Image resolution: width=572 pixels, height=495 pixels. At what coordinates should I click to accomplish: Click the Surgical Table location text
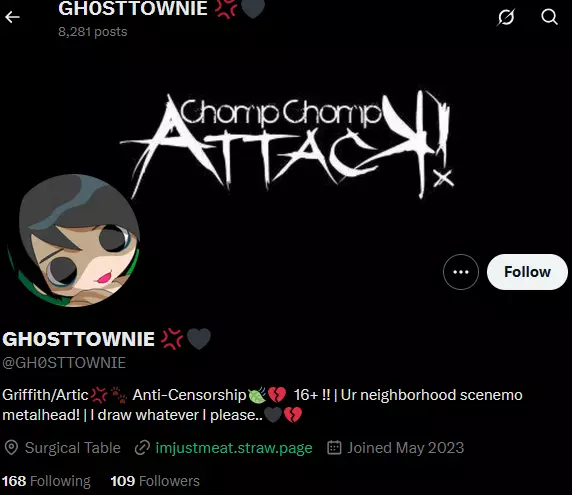point(73,448)
